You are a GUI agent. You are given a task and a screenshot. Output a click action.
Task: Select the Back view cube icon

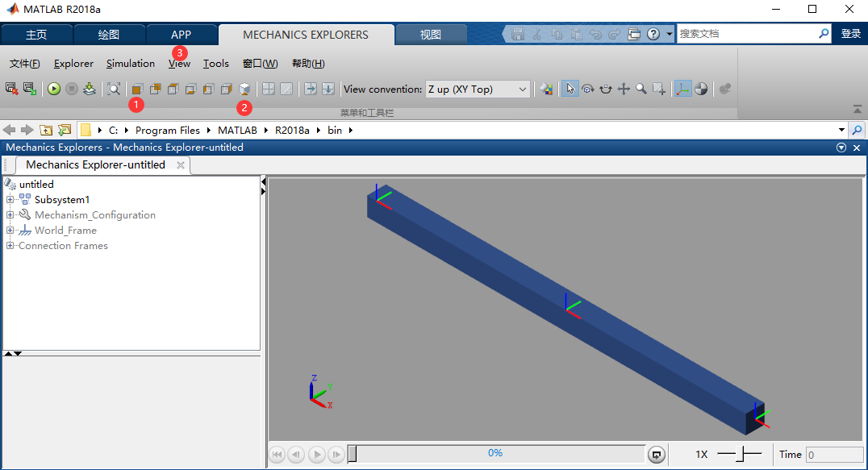(x=156, y=89)
